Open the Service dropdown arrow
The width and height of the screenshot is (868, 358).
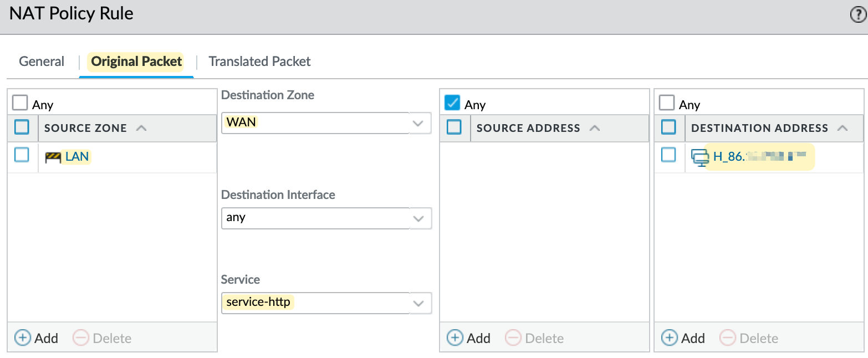[x=419, y=303]
